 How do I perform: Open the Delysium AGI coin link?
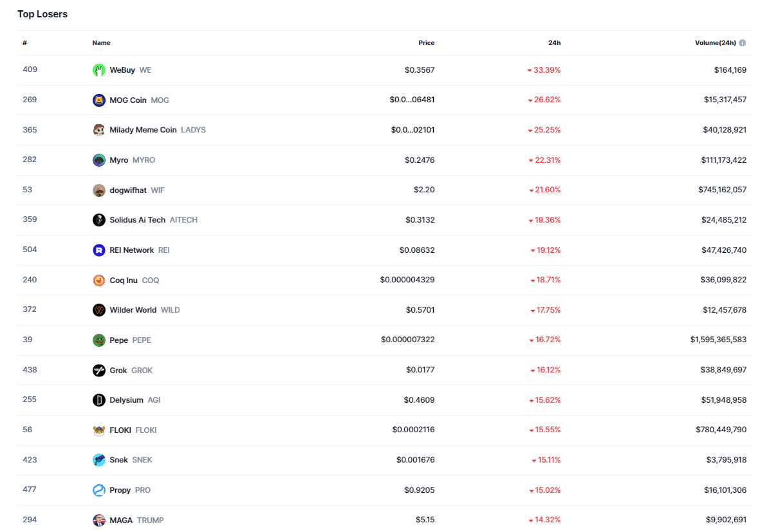coord(126,400)
